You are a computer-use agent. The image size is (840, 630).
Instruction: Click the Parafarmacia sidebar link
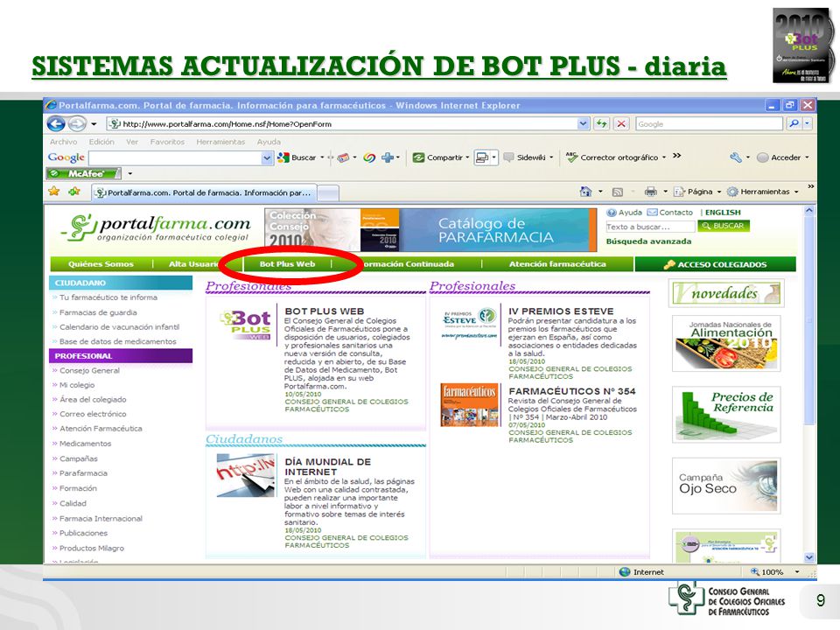pyautogui.click(x=84, y=473)
